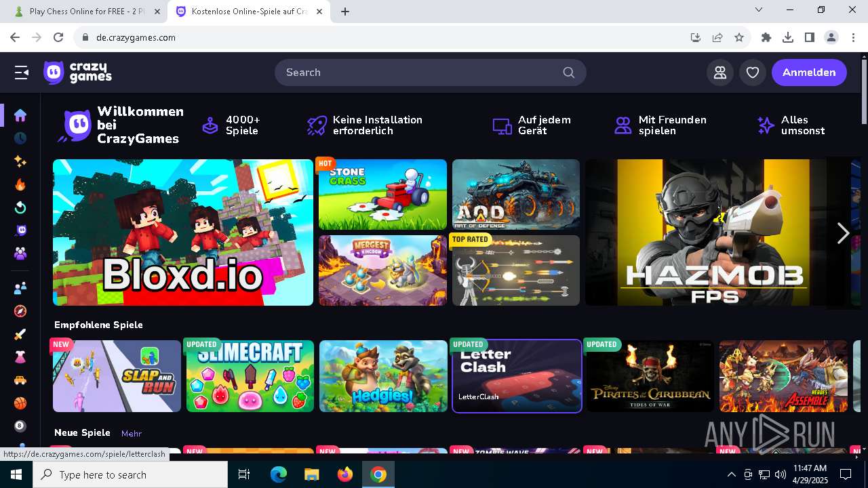Open Hedgies game thumbnail
This screenshot has width=868, height=488.
pyautogui.click(x=383, y=376)
